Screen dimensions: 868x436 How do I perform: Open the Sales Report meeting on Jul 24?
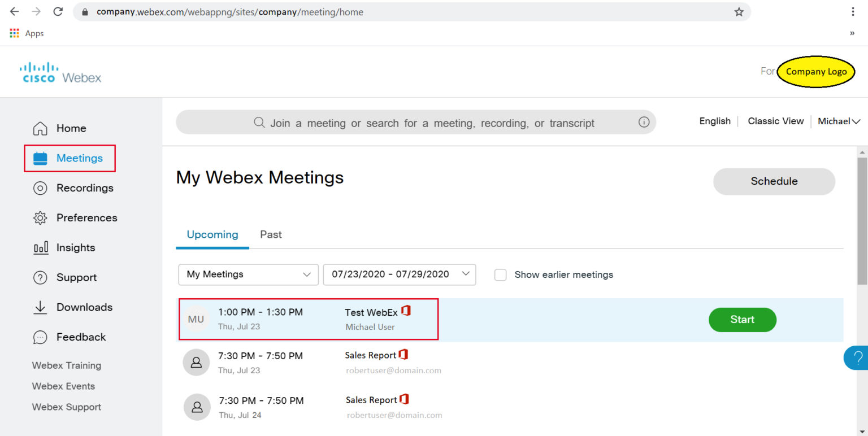point(371,400)
